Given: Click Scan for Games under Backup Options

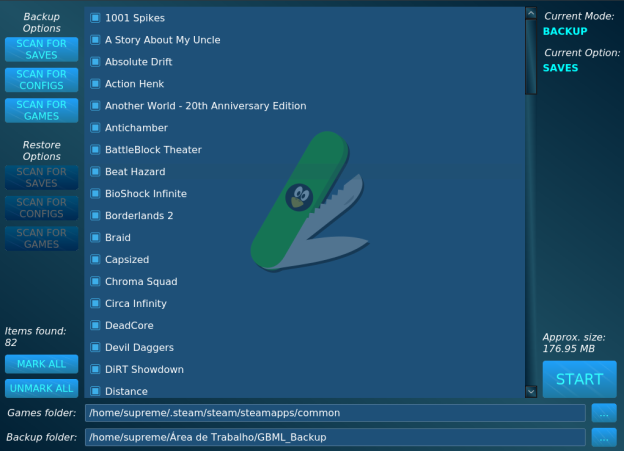Looking at the screenshot, I should point(41,110).
